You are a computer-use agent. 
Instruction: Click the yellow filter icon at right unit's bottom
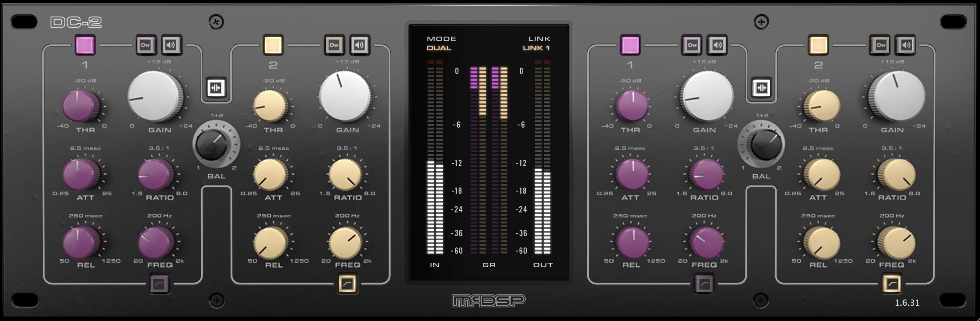pos(891,284)
